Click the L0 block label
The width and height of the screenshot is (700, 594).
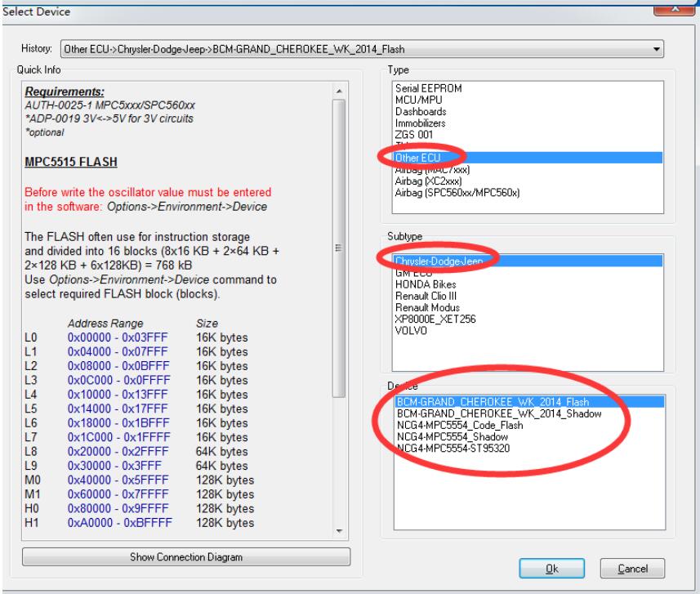click(x=31, y=337)
